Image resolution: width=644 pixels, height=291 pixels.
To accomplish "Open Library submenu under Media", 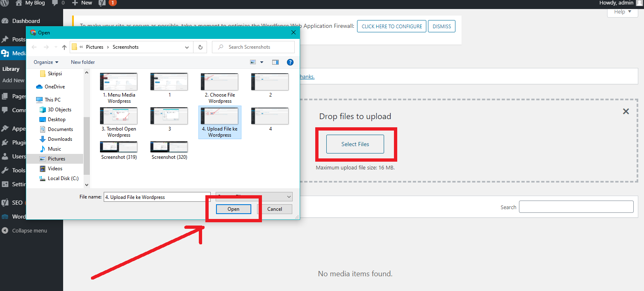I will (x=11, y=69).
